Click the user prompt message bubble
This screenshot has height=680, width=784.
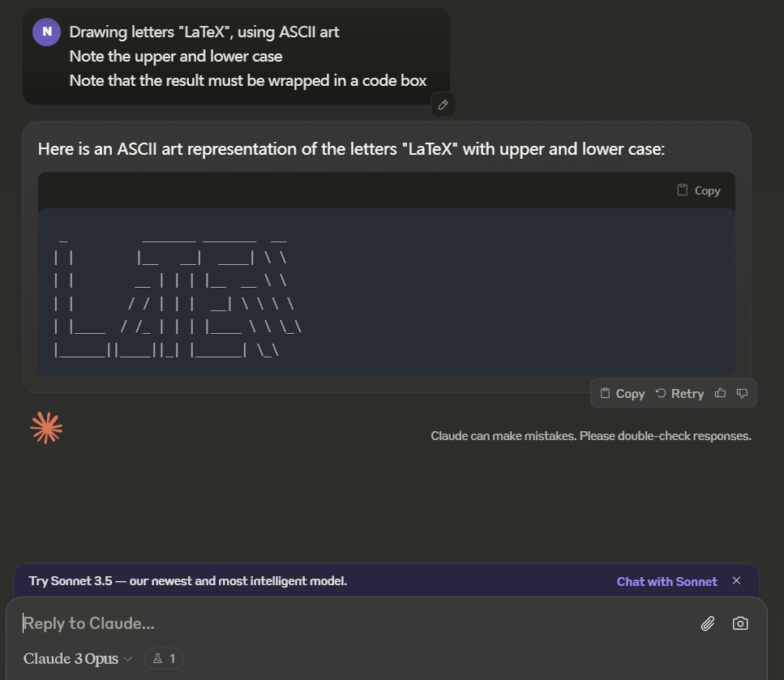click(236, 56)
